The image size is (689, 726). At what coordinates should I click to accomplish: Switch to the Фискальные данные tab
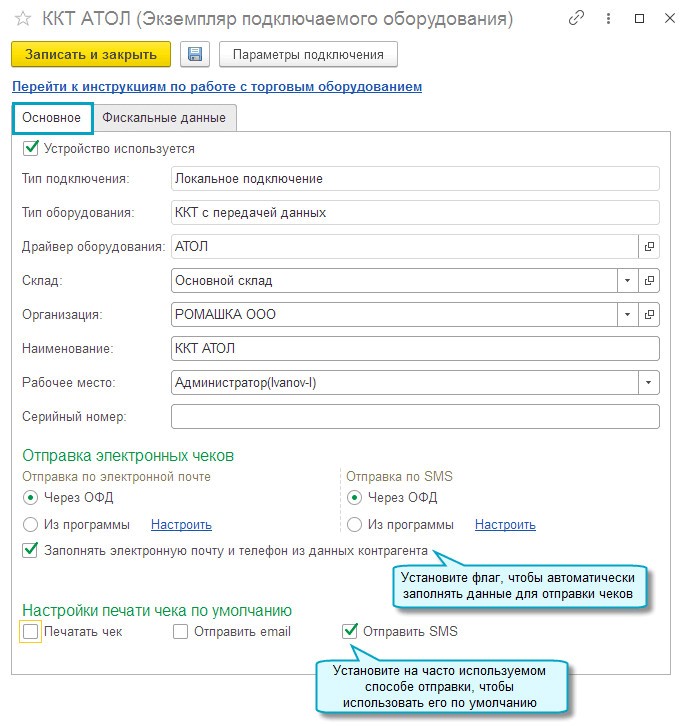[164, 117]
